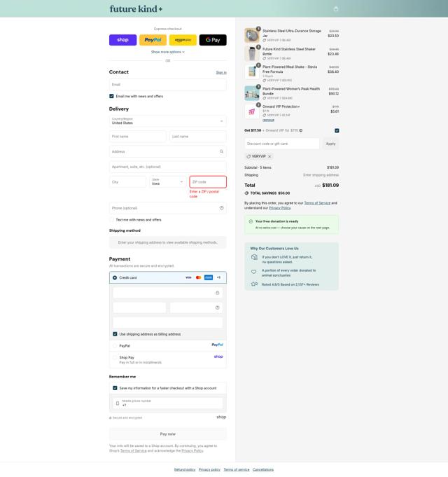Click the Visa card icon
This screenshot has width=448, height=477.
point(188,277)
